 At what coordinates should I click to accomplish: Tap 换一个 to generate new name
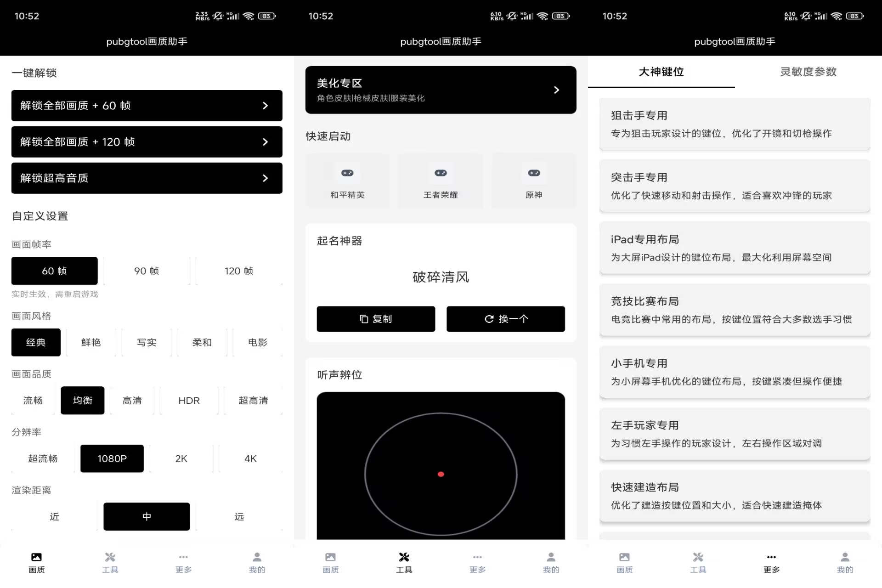click(x=506, y=319)
